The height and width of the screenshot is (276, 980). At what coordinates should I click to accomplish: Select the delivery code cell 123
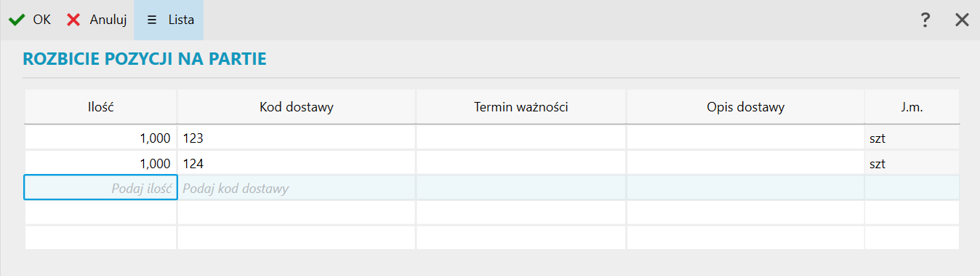[297, 138]
